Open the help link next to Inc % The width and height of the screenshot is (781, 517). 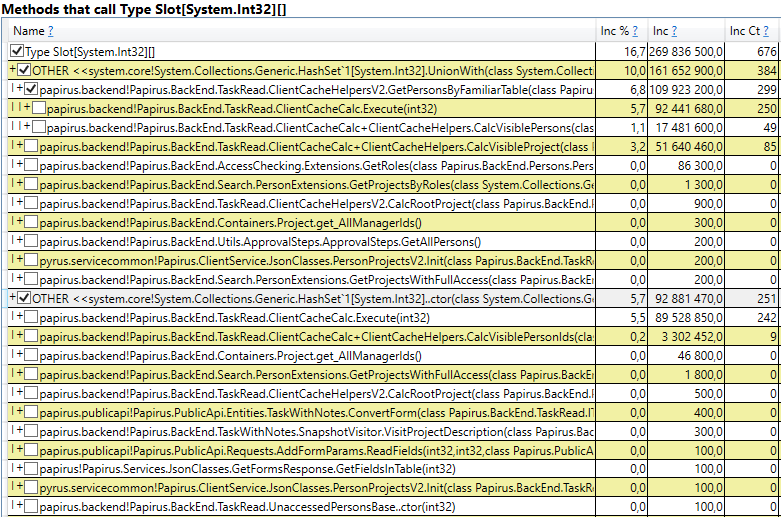click(635, 31)
